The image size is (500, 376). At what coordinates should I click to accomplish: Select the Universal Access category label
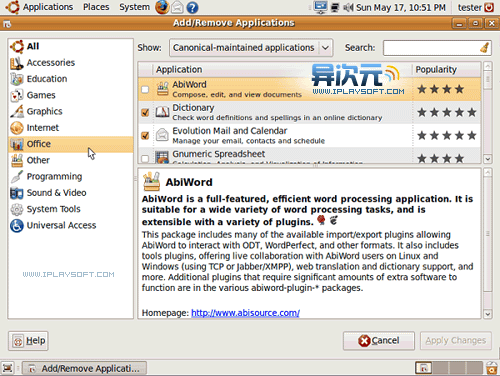coord(61,226)
